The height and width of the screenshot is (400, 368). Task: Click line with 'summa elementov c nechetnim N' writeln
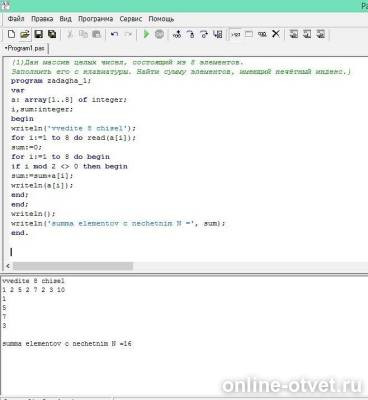click(118, 223)
